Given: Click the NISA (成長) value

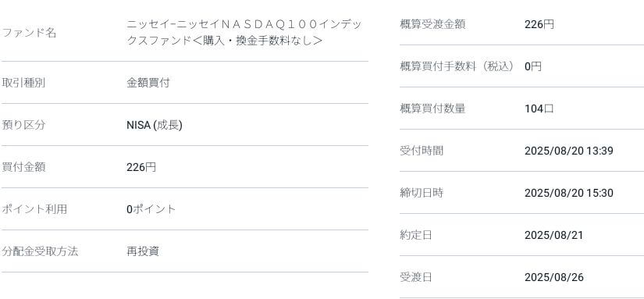Looking at the screenshot, I should [x=155, y=125].
